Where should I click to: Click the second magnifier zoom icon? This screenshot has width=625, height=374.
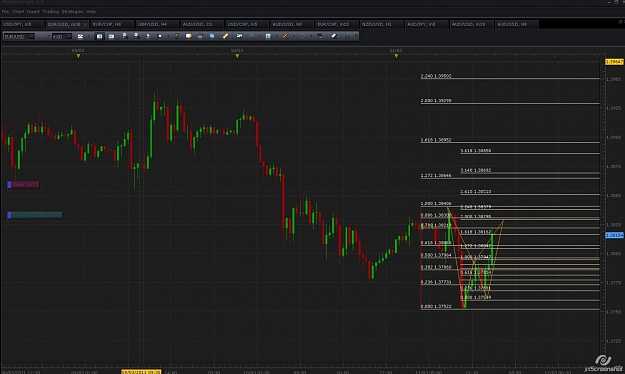(x=137, y=36)
